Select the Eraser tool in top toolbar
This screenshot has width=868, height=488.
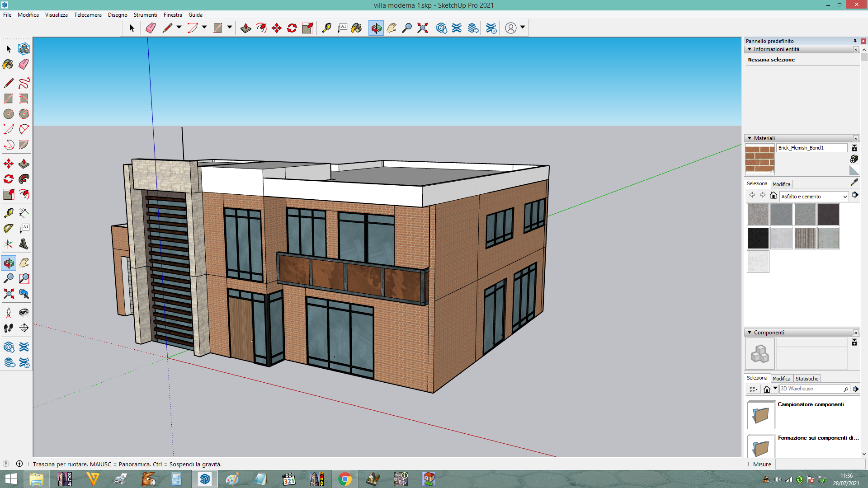point(151,28)
